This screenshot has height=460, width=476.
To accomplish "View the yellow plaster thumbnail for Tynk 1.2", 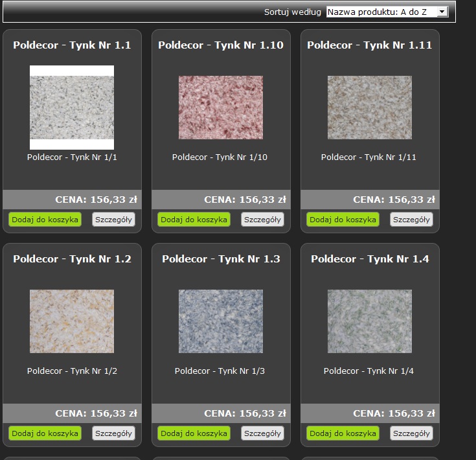I will [x=72, y=321].
